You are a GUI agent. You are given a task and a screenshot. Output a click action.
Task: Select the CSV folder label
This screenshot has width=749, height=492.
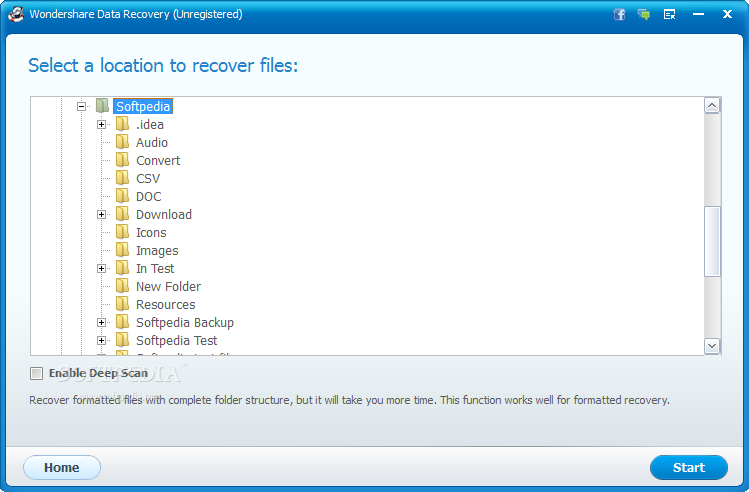[x=148, y=178]
